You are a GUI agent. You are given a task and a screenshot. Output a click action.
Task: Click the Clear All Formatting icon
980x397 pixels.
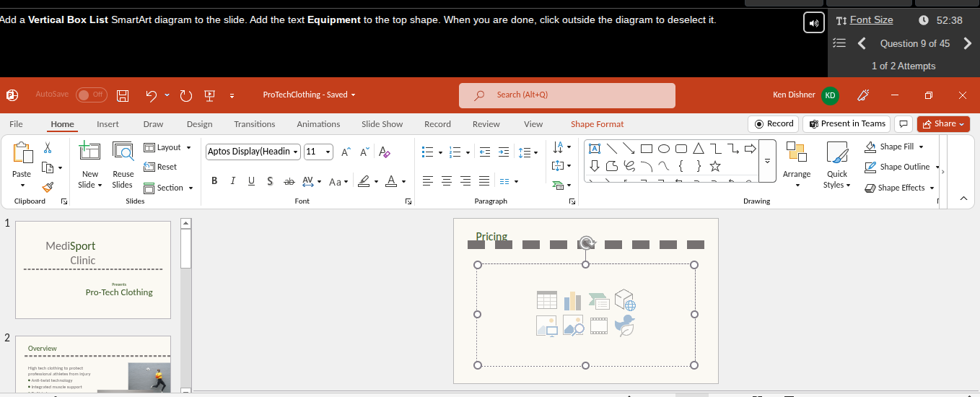[x=385, y=152]
